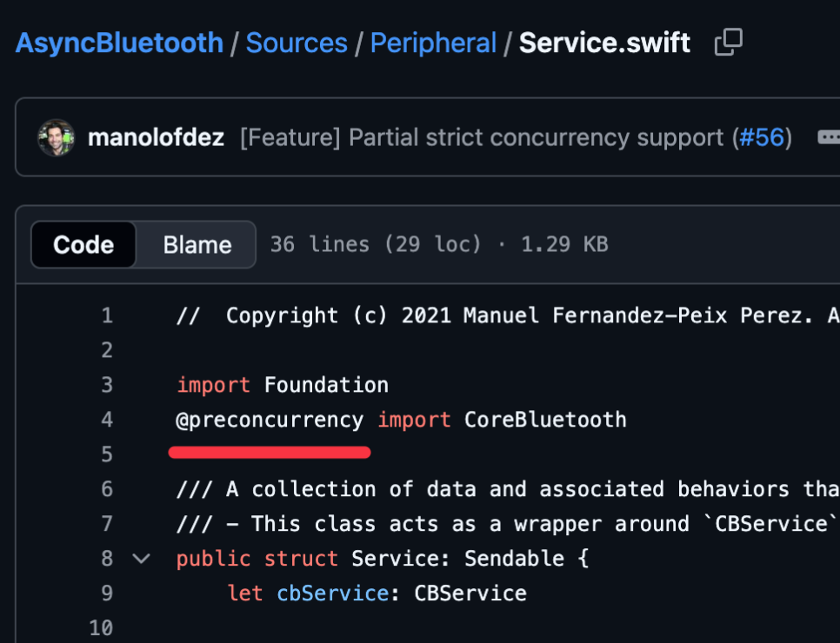Click the avatar thumbnail in the commit bar
Viewport: 840px width, 643px height.
click(56, 137)
